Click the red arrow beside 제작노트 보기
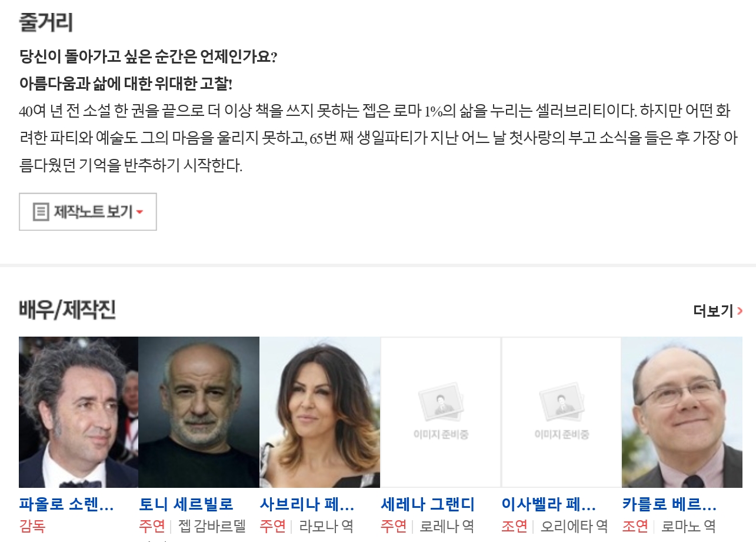The width and height of the screenshot is (756, 542). coord(139,212)
